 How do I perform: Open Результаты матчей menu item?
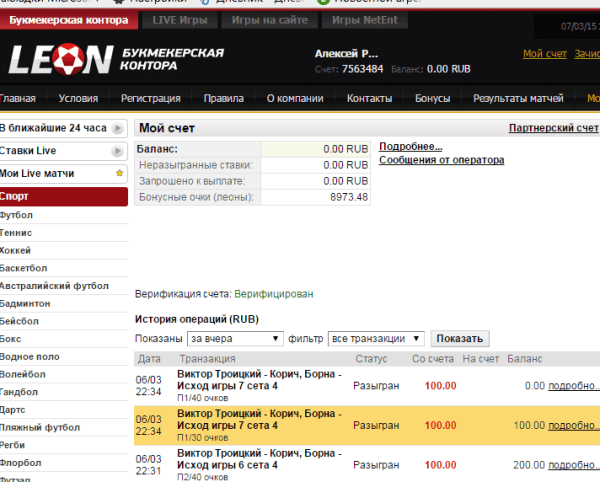[518, 99]
